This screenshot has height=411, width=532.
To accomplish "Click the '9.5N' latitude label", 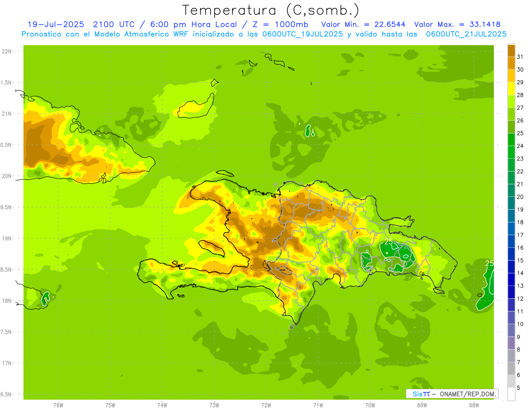I will point(7,207).
